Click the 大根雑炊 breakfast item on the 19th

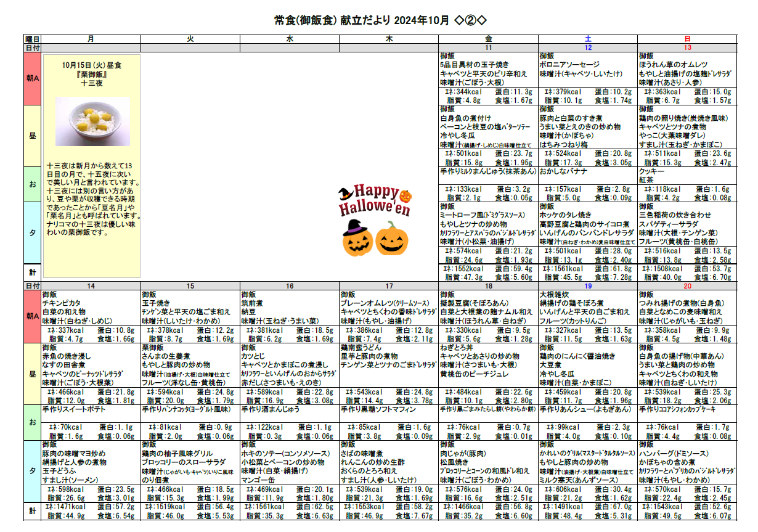click(555, 295)
